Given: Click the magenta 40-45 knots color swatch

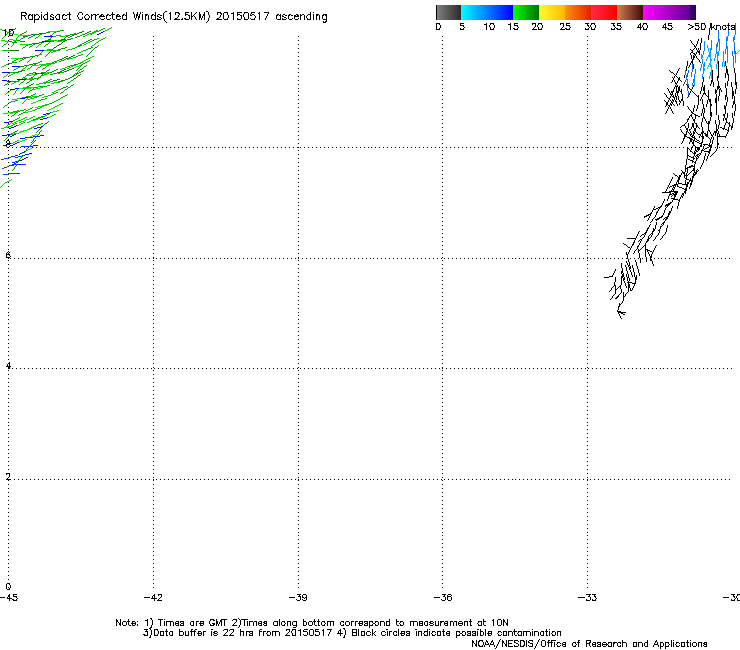Looking at the screenshot, I should coord(656,12).
